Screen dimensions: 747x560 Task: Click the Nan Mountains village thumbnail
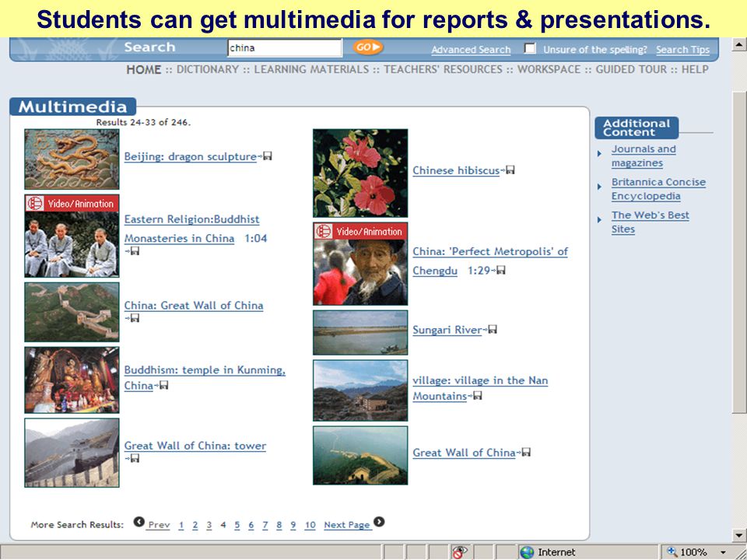[x=360, y=390]
